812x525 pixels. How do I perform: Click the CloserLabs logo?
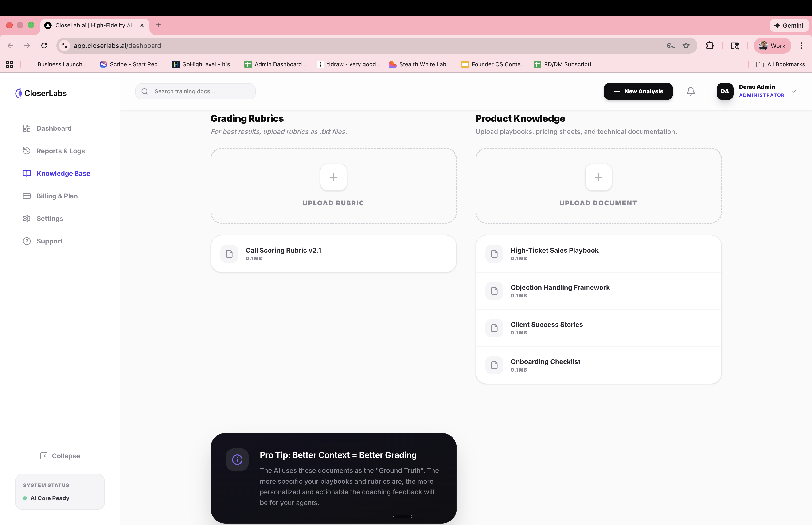coord(41,93)
